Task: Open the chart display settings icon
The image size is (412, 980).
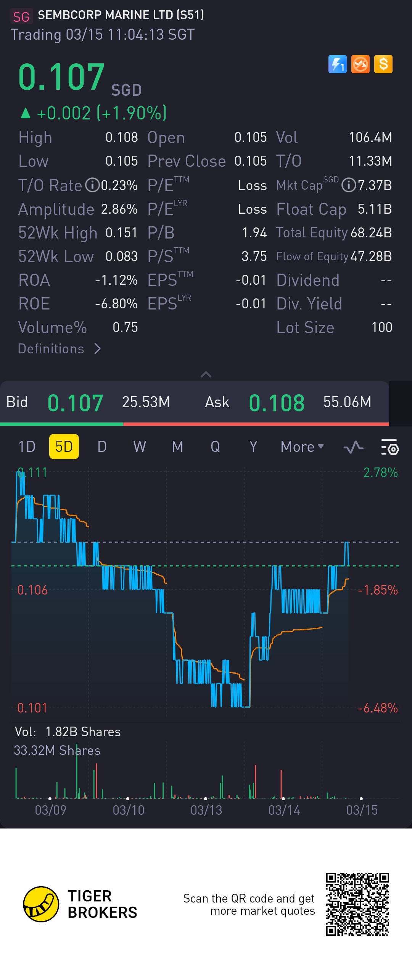Action: (x=390, y=447)
